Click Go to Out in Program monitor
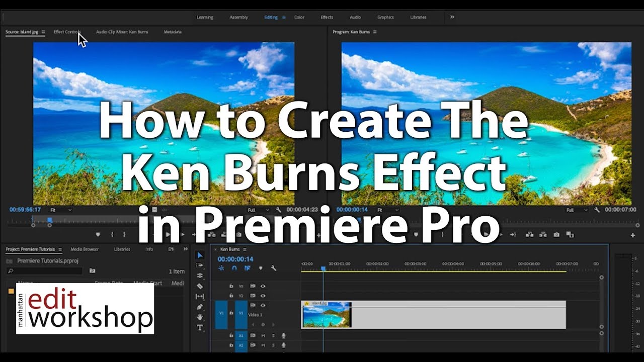 click(513, 235)
